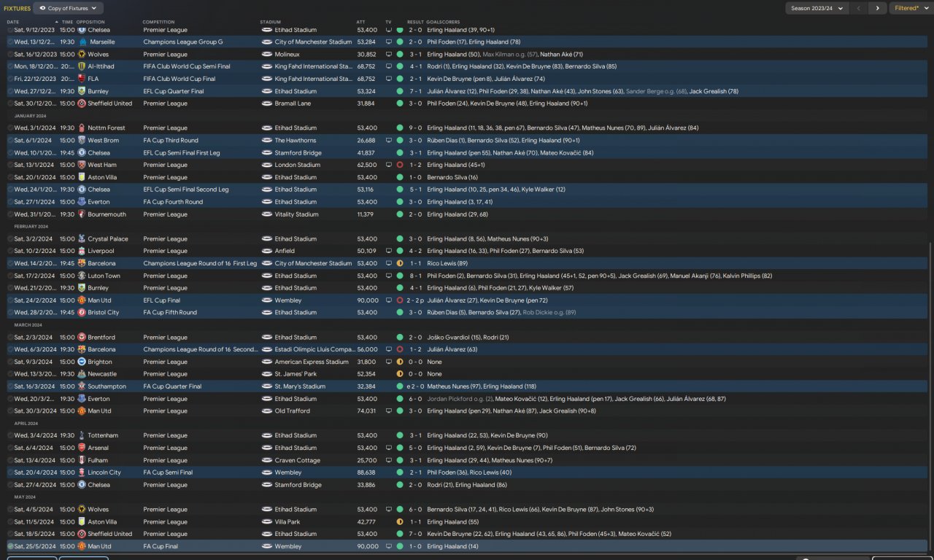Open the 9 - 0 result against Nottm Forest
This screenshot has height=560, width=934.
(x=415, y=128)
